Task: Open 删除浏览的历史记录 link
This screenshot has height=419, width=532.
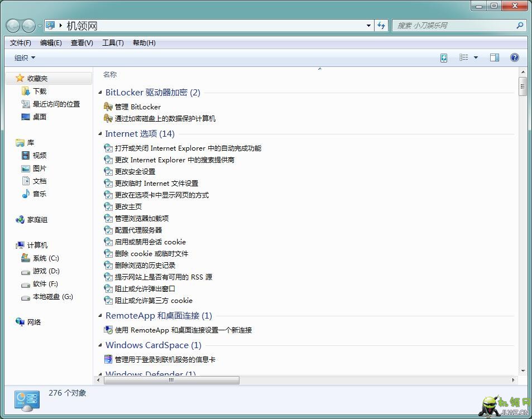Action: (145, 266)
